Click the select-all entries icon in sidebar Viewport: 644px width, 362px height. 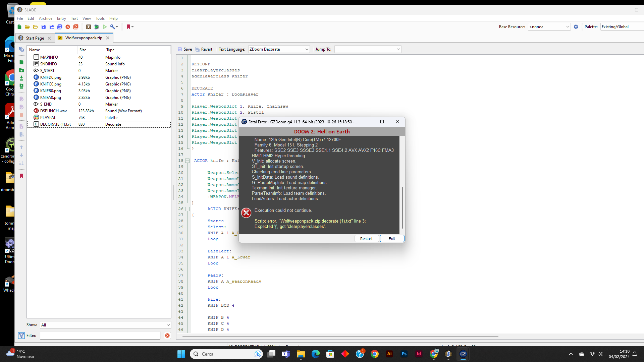(x=21, y=49)
